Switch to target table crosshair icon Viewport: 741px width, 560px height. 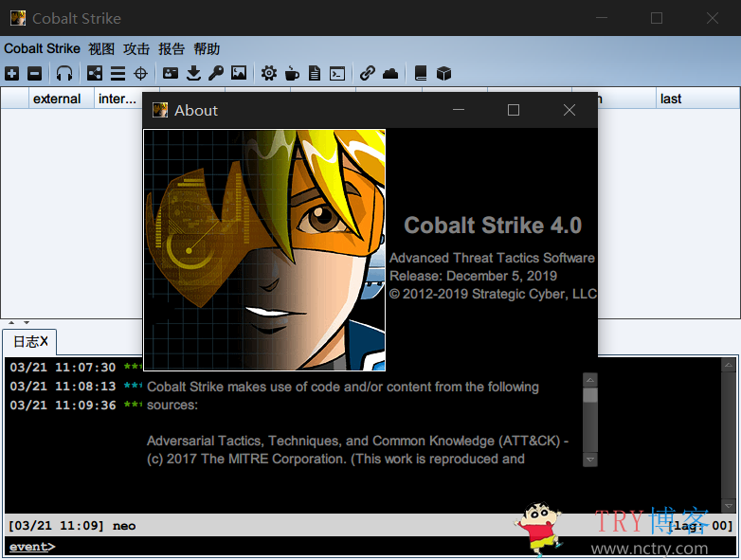140,74
